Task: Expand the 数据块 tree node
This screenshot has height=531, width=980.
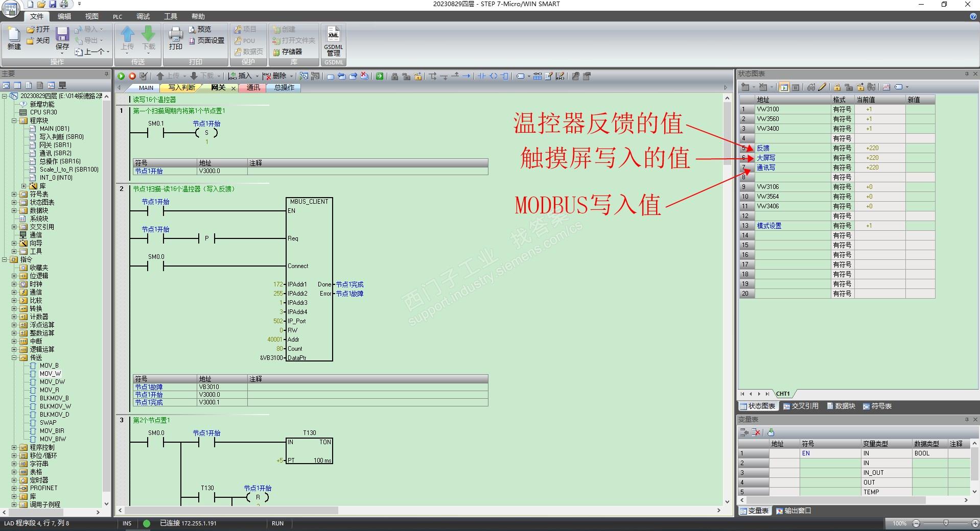Action: point(14,210)
